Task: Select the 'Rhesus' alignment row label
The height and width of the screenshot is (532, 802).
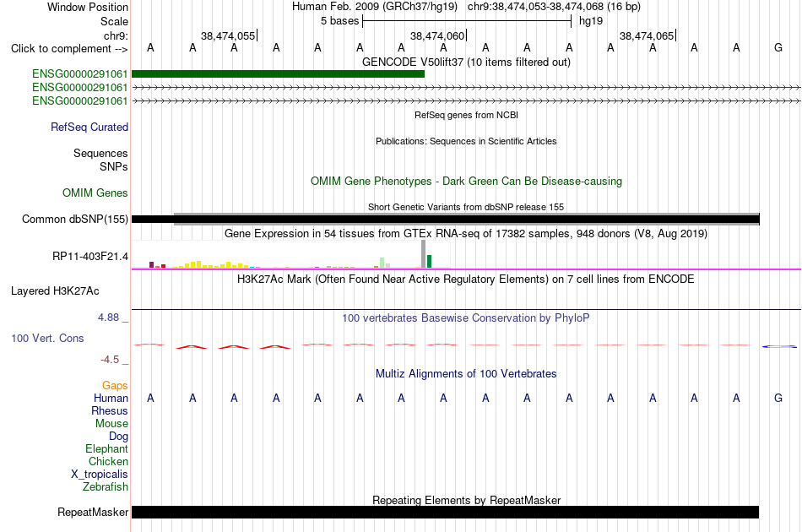Action: coord(110,410)
